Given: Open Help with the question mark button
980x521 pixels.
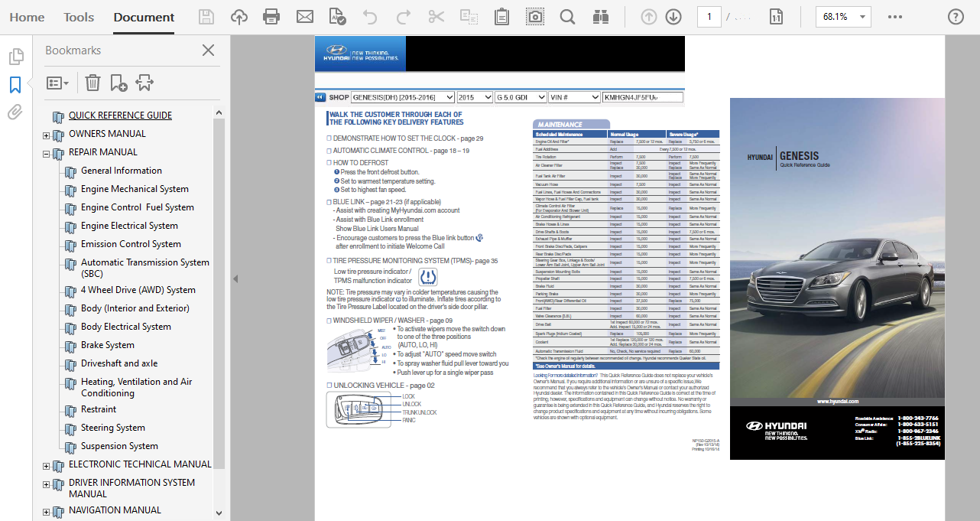Looking at the screenshot, I should pyautogui.click(x=955, y=15).
